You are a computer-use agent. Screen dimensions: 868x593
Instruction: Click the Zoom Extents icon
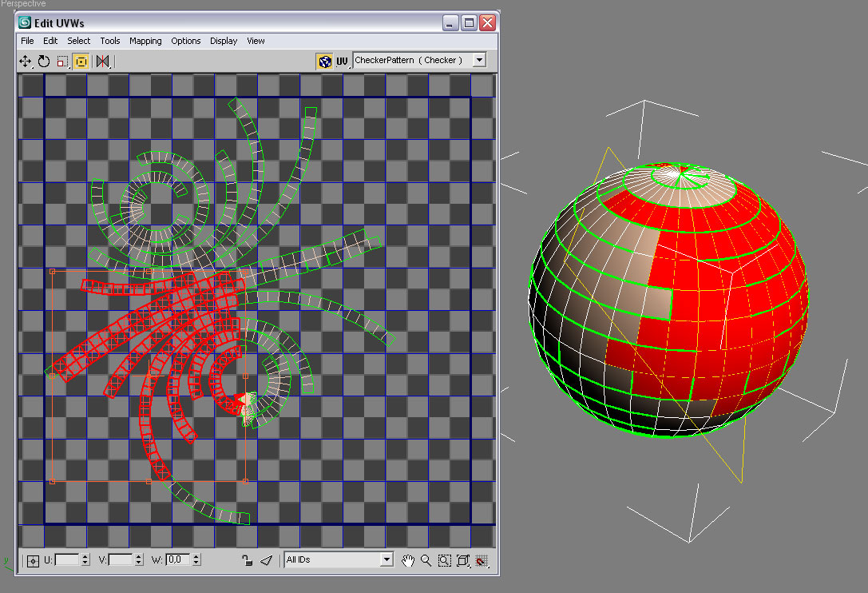click(462, 560)
